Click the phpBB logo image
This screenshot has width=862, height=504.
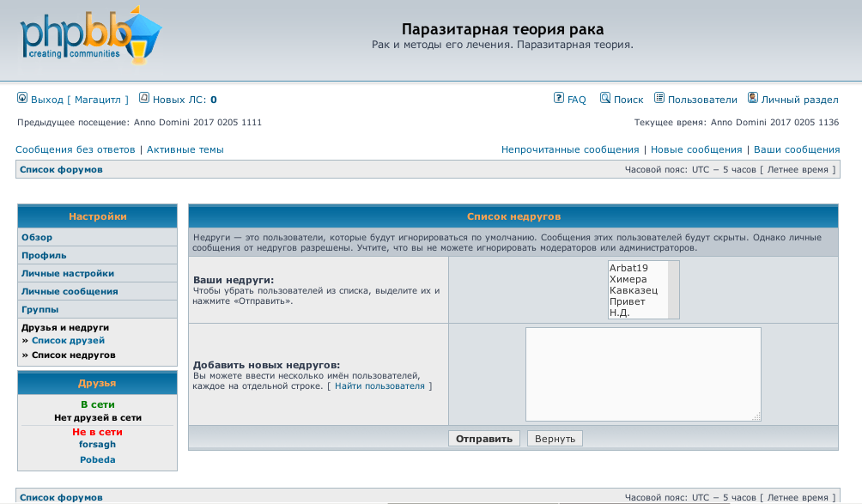click(x=91, y=35)
